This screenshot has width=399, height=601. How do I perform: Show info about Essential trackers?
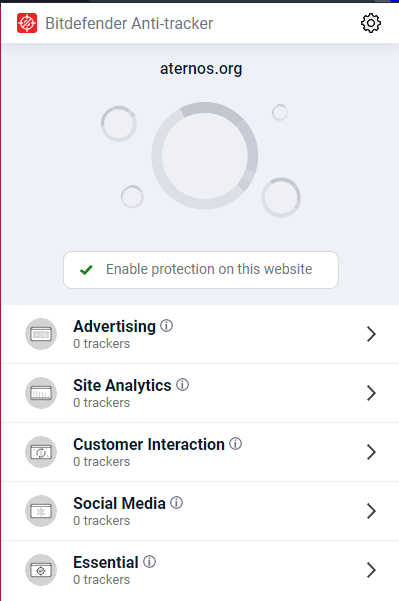click(149, 562)
